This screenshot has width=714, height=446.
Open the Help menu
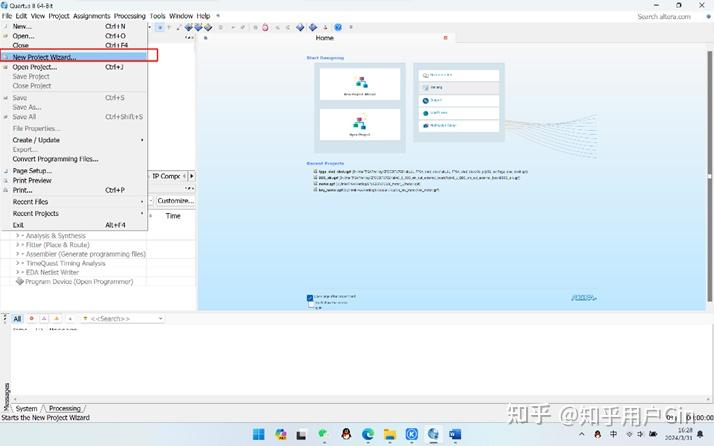(203, 16)
